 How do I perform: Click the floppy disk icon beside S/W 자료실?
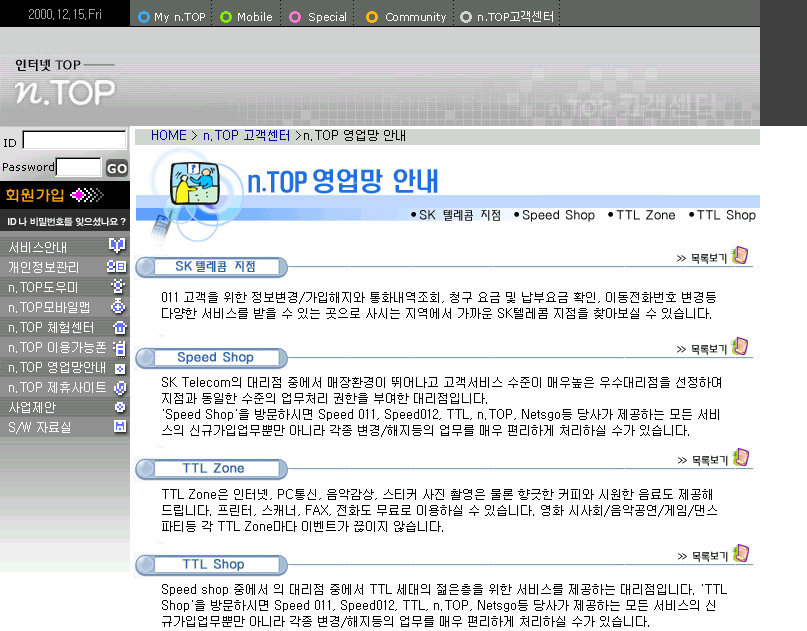tap(120, 426)
